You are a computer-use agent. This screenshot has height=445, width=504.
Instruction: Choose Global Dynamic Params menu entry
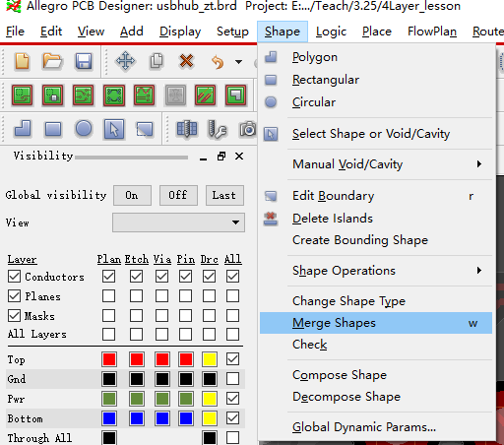click(376, 427)
